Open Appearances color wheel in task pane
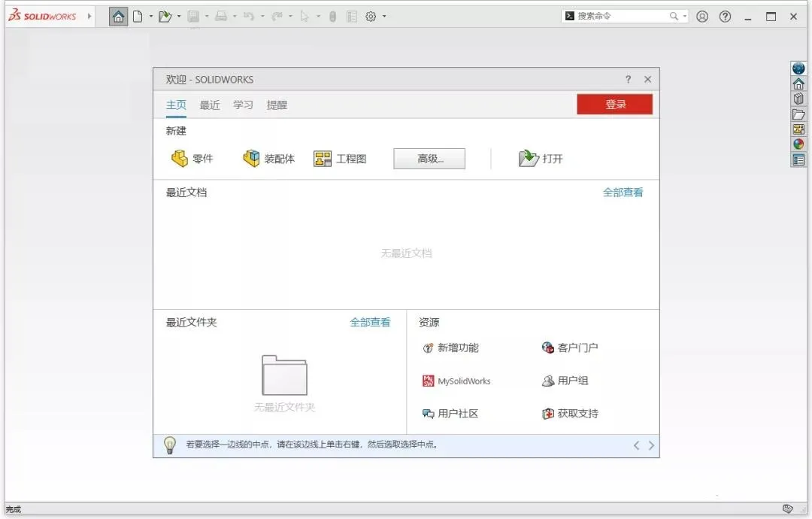 pos(798,144)
